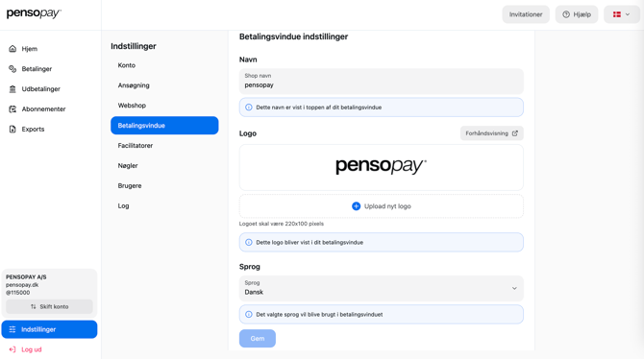Expand language selector chevron in top bar
Viewport: 644px width, 359px height.
pos(628,14)
